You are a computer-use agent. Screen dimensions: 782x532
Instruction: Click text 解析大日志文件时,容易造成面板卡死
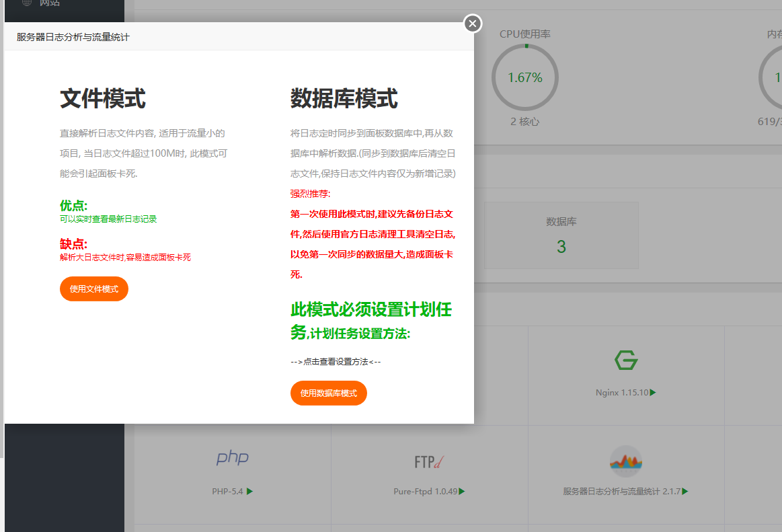[x=125, y=258]
